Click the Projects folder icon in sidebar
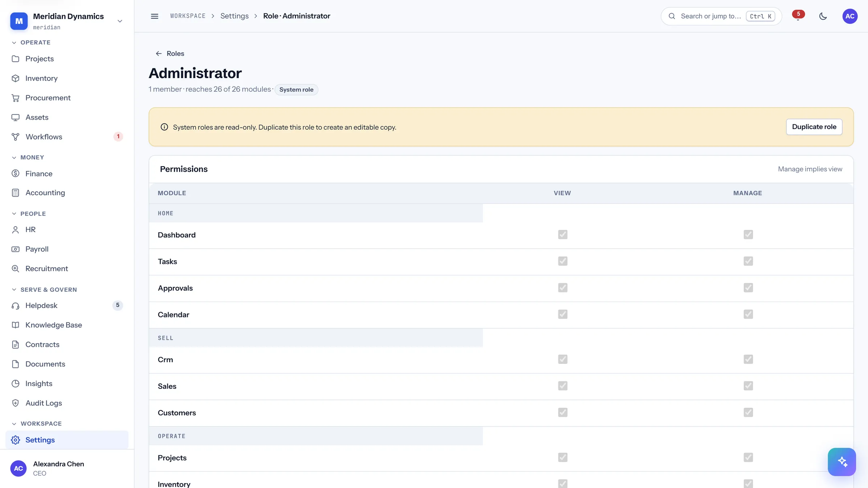The height and width of the screenshot is (488, 868). point(16,59)
